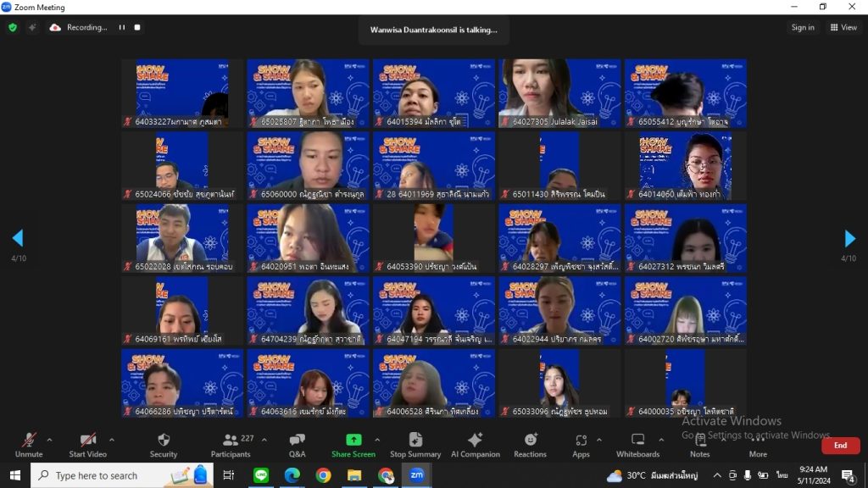Expand the arrow beside Participants
This screenshot has height=488, width=868.
[264, 440]
